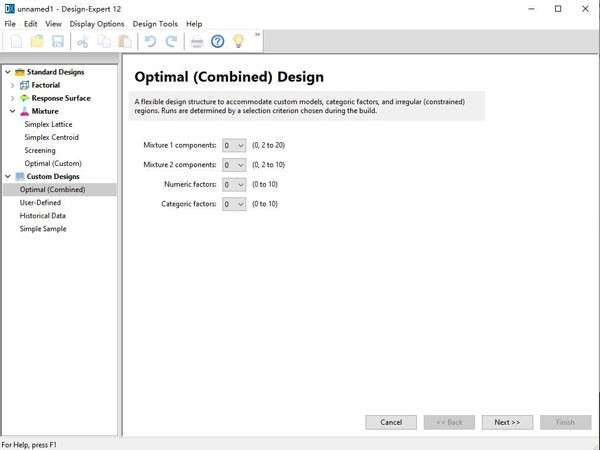Click the Save floppy disk icon

(x=58, y=41)
